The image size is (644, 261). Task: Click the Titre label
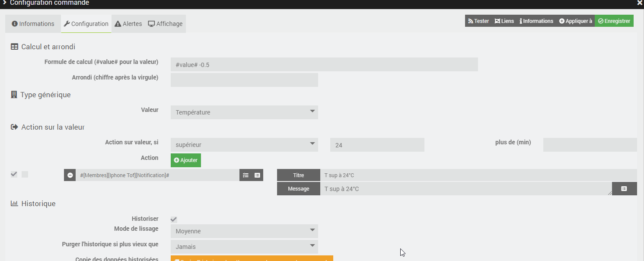point(299,175)
